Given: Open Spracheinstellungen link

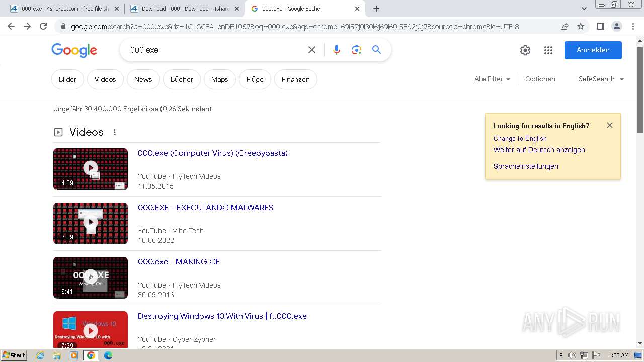Looking at the screenshot, I should (526, 166).
